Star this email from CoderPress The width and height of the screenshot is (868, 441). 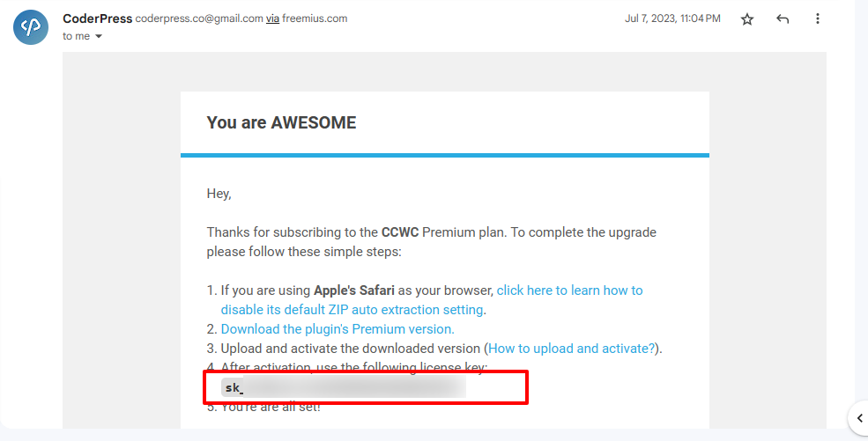click(x=747, y=19)
